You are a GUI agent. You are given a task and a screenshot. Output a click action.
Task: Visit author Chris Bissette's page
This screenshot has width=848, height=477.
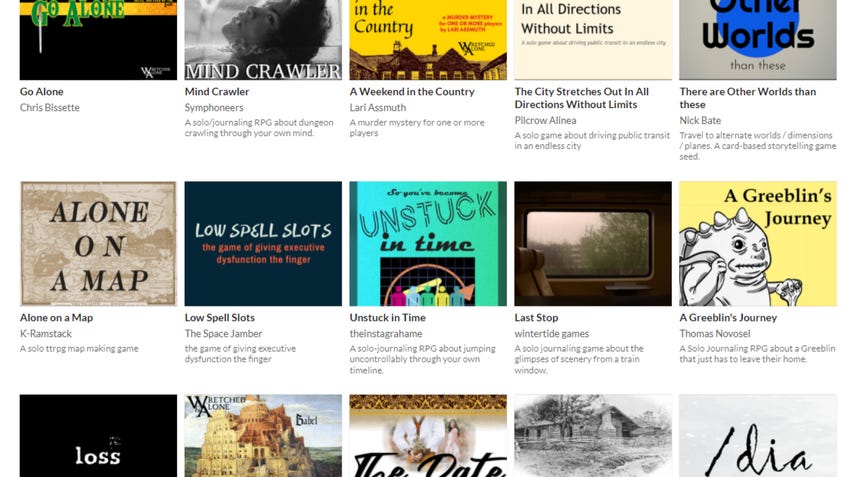pos(50,108)
